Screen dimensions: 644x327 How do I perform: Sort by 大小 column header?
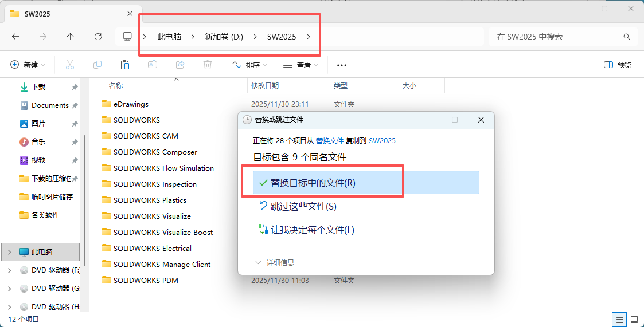(409, 86)
